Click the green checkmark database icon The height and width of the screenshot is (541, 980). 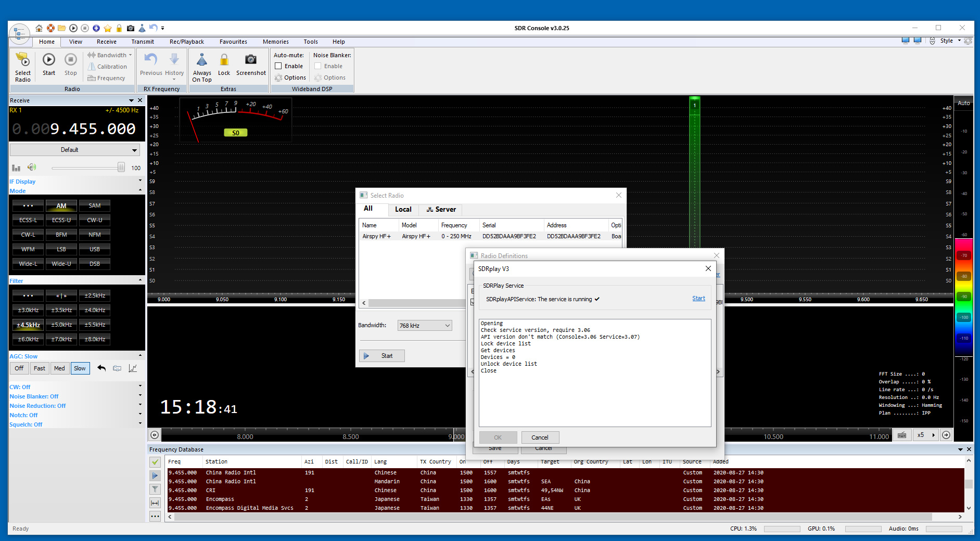[155, 462]
